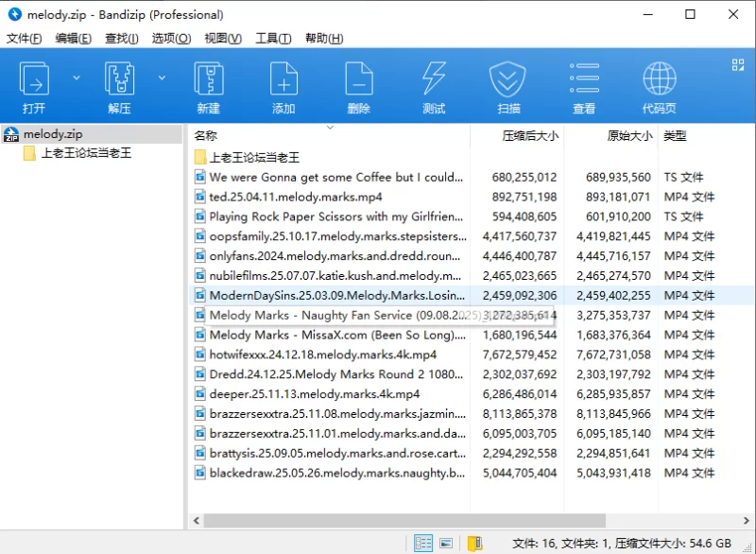The width and height of the screenshot is (756, 554).
Task: Switch to thumbnail view in status bar
Action: coord(447,544)
